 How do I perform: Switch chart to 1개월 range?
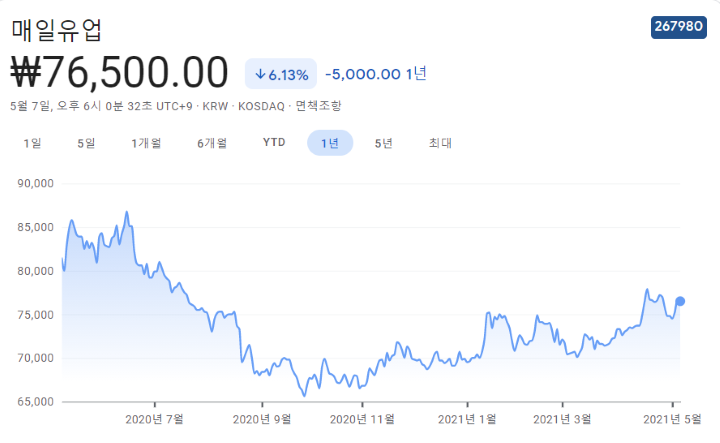[x=146, y=143]
